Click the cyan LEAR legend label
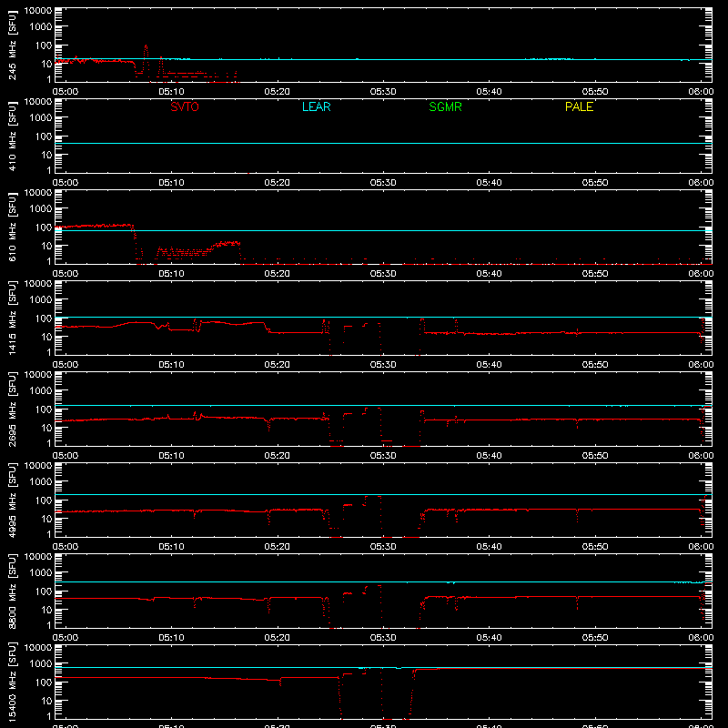This screenshot has height=728, width=728. (x=316, y=106)
